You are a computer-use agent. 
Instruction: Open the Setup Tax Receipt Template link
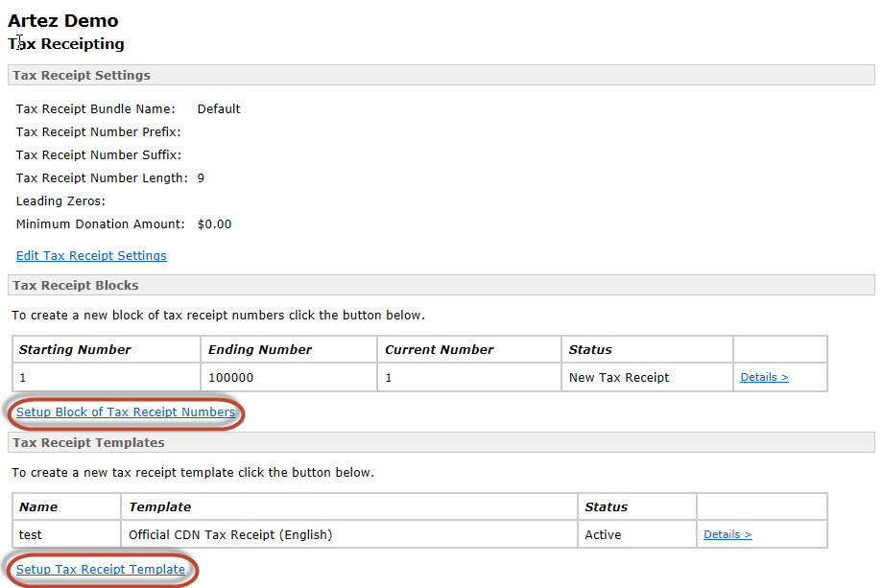101,570
